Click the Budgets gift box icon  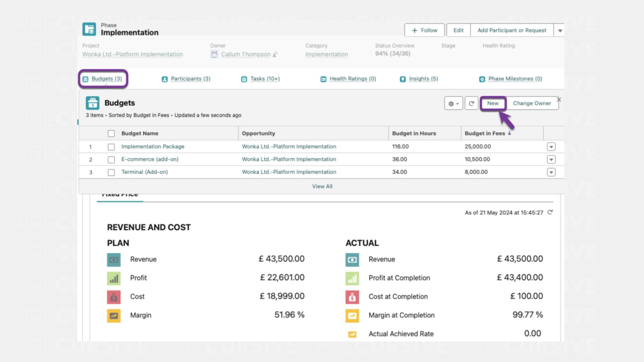[x=93, y=103]
